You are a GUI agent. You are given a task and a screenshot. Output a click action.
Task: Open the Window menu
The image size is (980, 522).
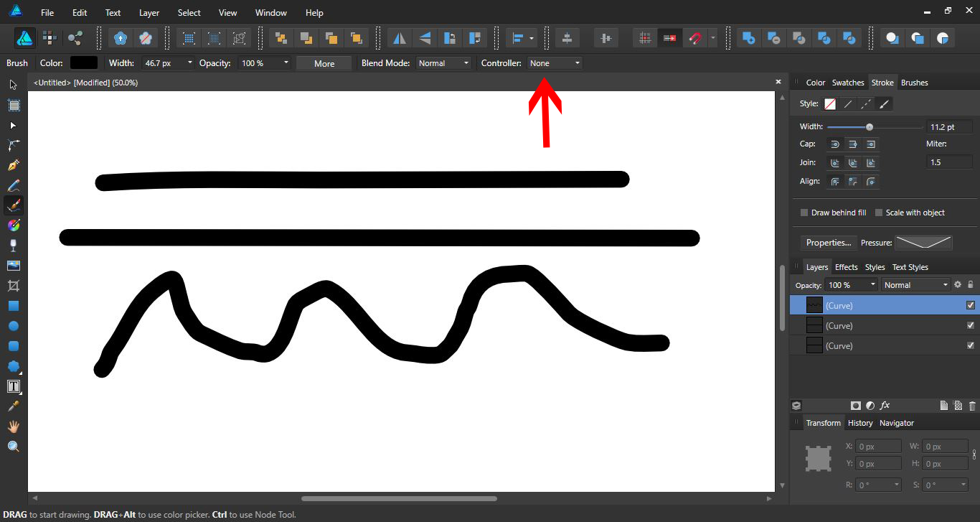click(x=270, y=12)
